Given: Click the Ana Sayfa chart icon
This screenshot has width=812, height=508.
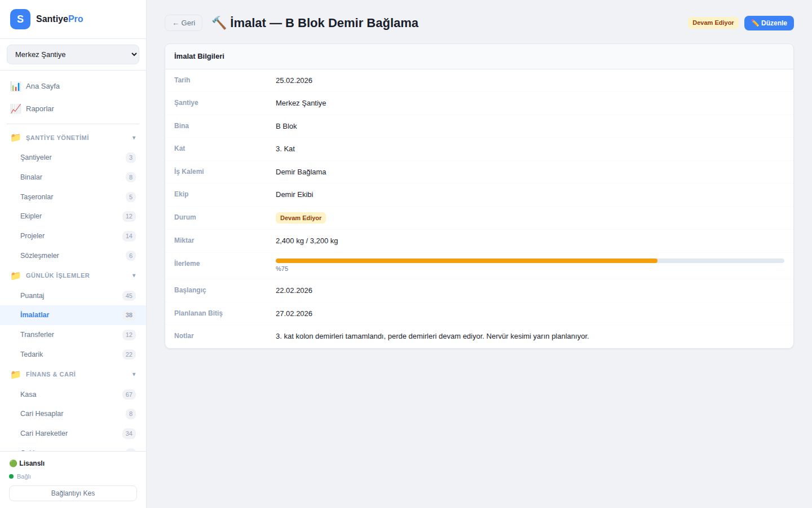Looking at the screenshot, I should point(16,86).
